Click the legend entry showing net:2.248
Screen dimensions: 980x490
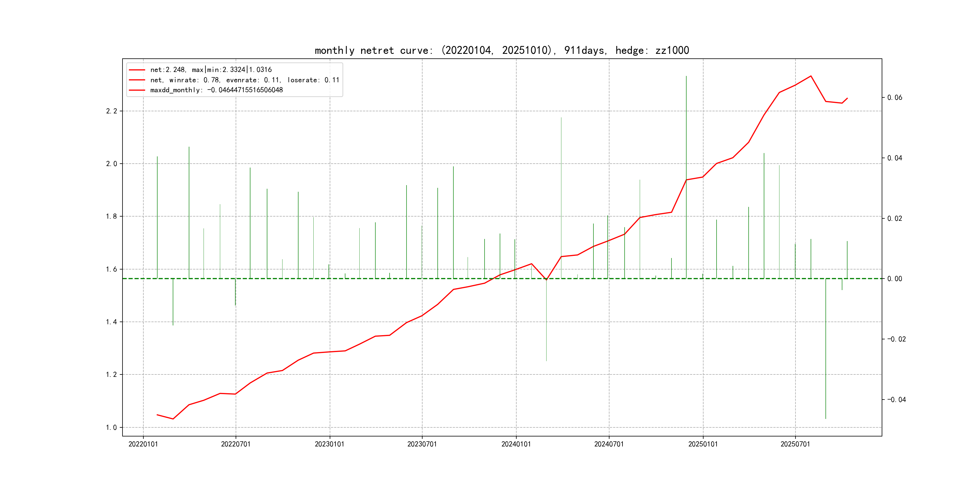click(x=211, y=70)
